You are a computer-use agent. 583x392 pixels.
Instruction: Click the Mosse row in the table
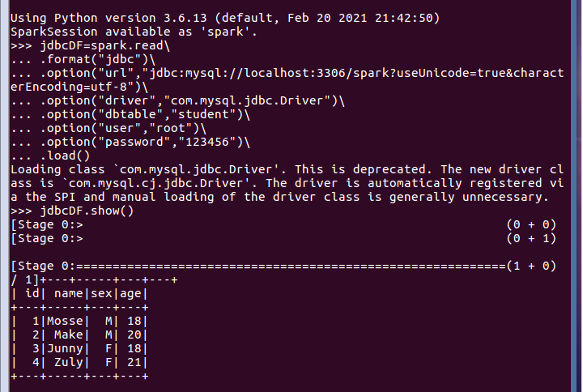pyautogui.click(x=79, y=321)
